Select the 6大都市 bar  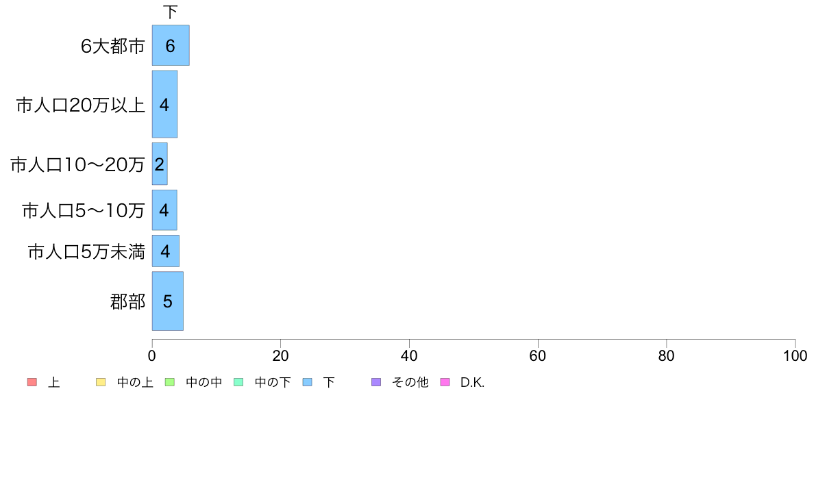(171, 45)
